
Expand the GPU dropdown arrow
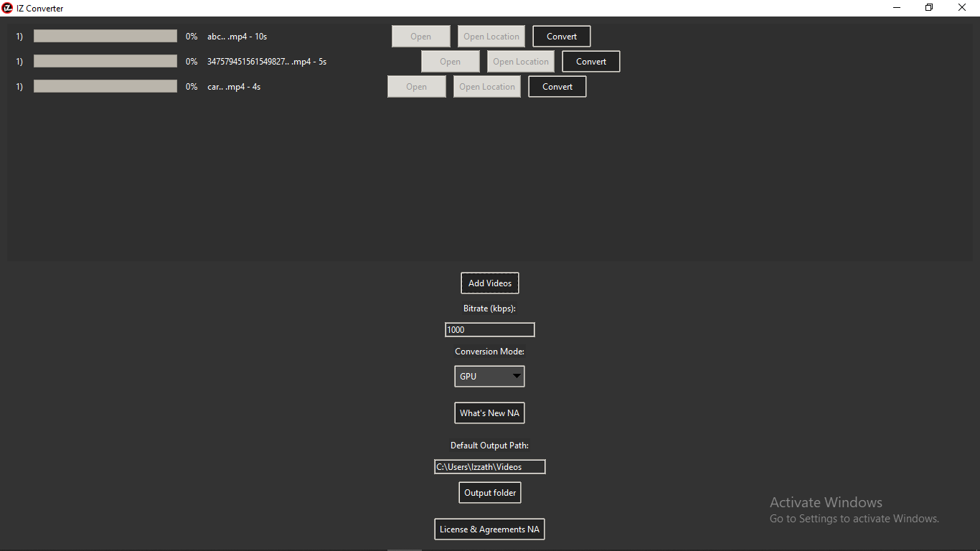516,376
